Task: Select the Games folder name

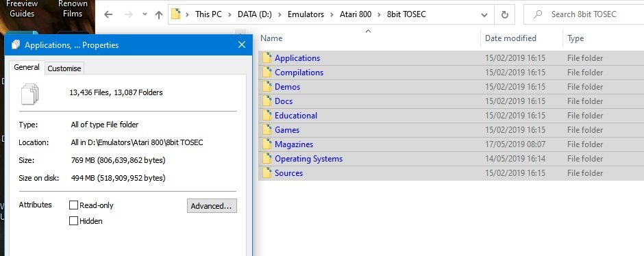Action: click(287, 129)
